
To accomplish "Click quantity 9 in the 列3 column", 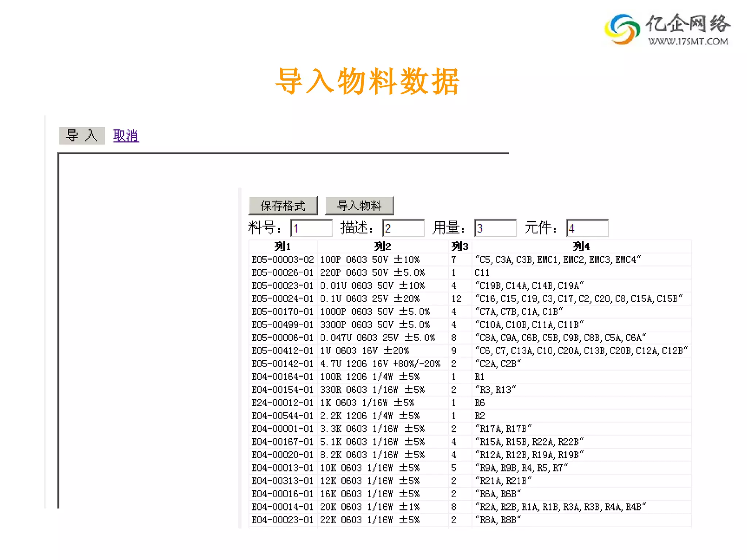I will [460, 351].
